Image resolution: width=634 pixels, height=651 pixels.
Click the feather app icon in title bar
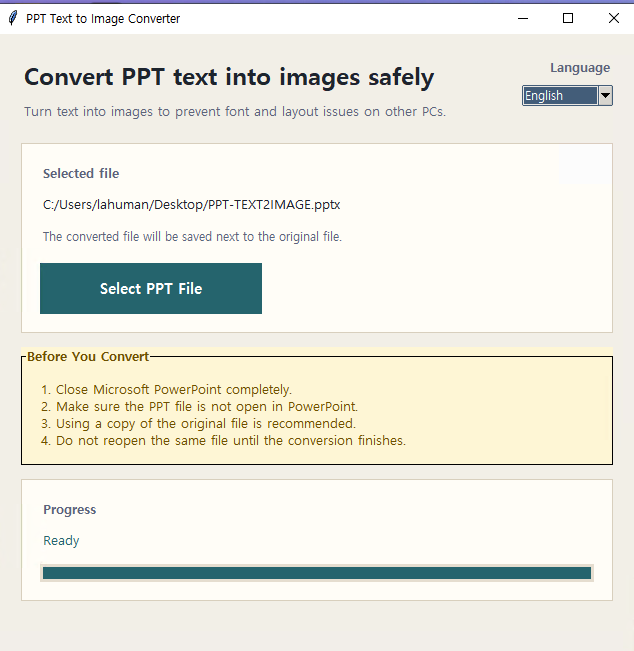pyautogui.click(x=13, y=18)
